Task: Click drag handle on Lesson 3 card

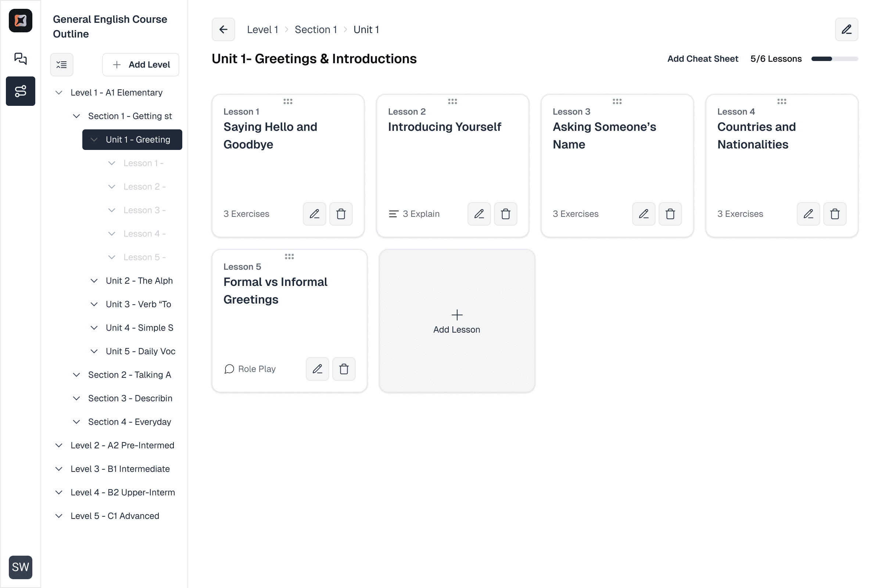Action: click(x=617, y=101)
